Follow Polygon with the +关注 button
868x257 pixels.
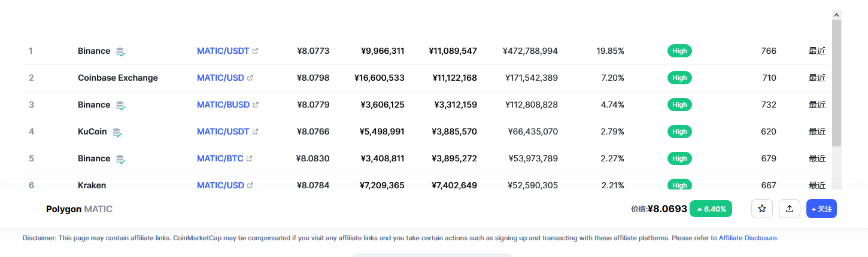[x=821, y=209]
